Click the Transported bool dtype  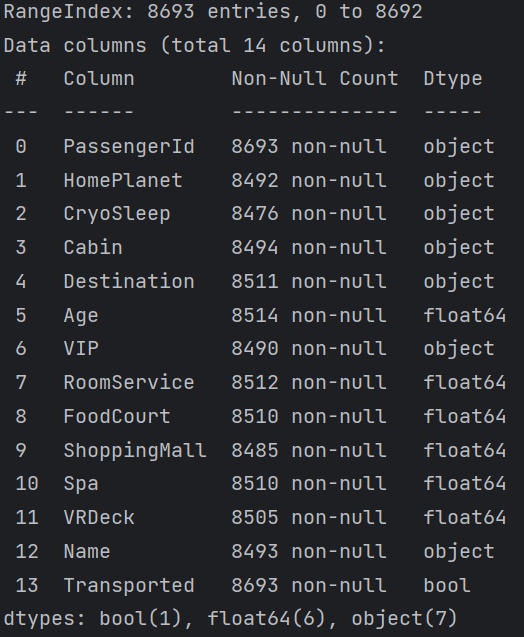click(447, 585)
